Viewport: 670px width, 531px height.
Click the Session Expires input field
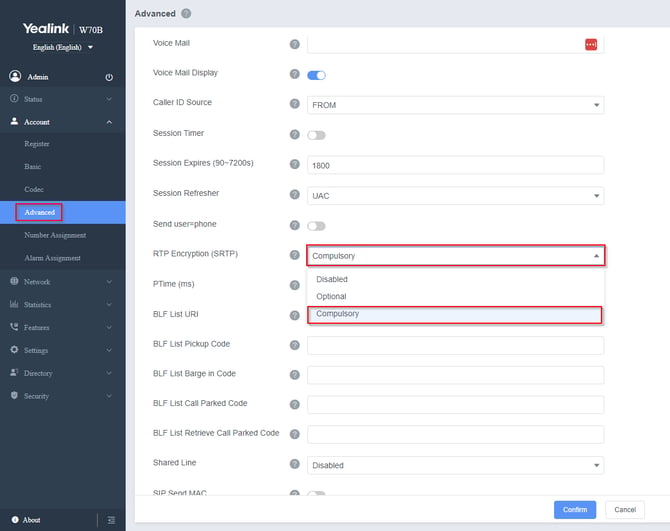455,165
